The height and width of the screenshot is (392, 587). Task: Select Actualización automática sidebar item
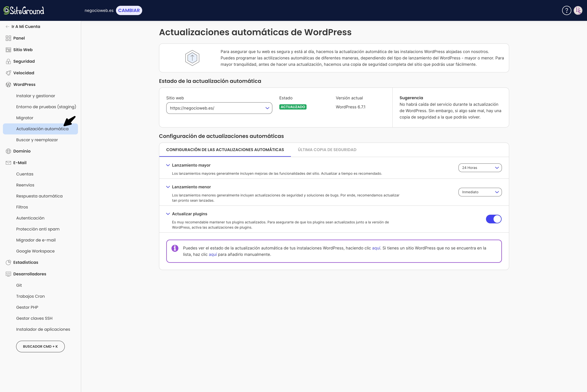[x=41, y=129]
